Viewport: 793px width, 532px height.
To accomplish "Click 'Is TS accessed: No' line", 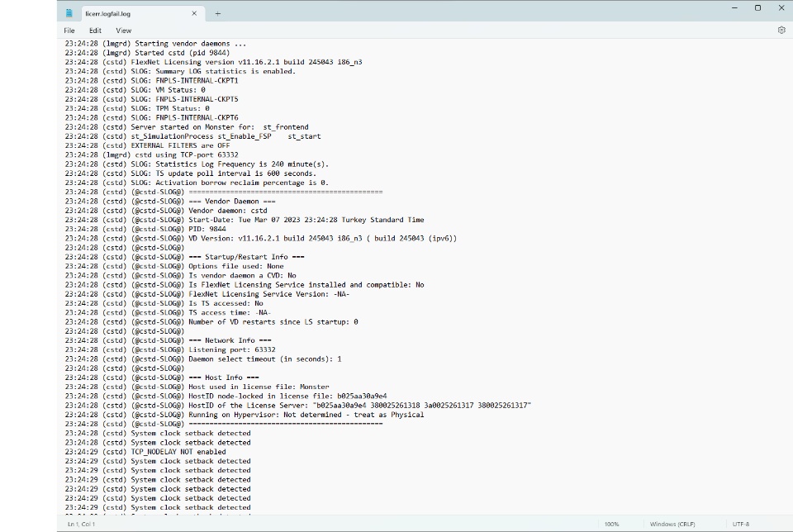I will pos(164,303).
